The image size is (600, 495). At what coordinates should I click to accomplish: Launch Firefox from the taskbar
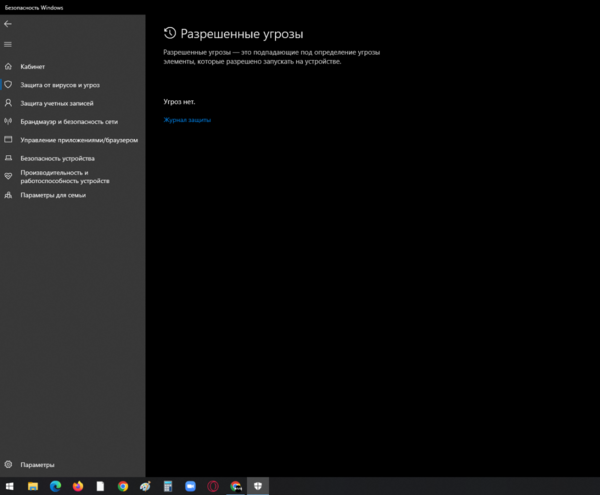point(78,486)
